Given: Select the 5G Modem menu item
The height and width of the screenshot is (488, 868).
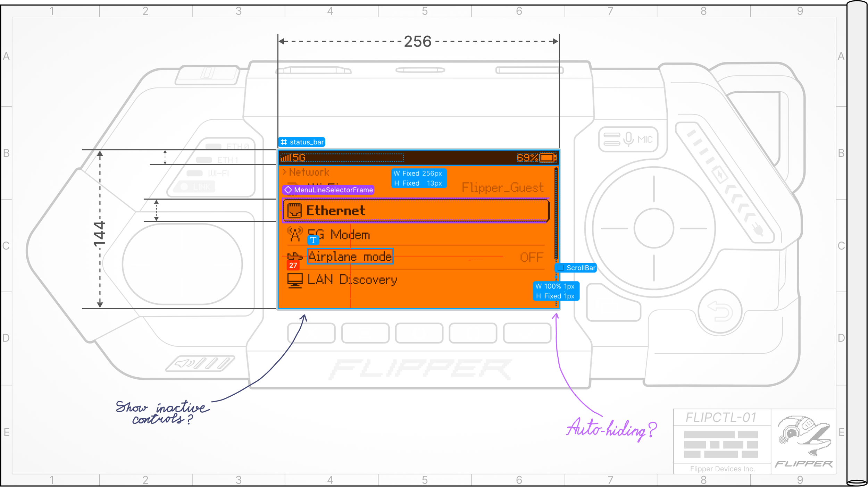Looking at the screenshot, I should click(x=416, y=235).
